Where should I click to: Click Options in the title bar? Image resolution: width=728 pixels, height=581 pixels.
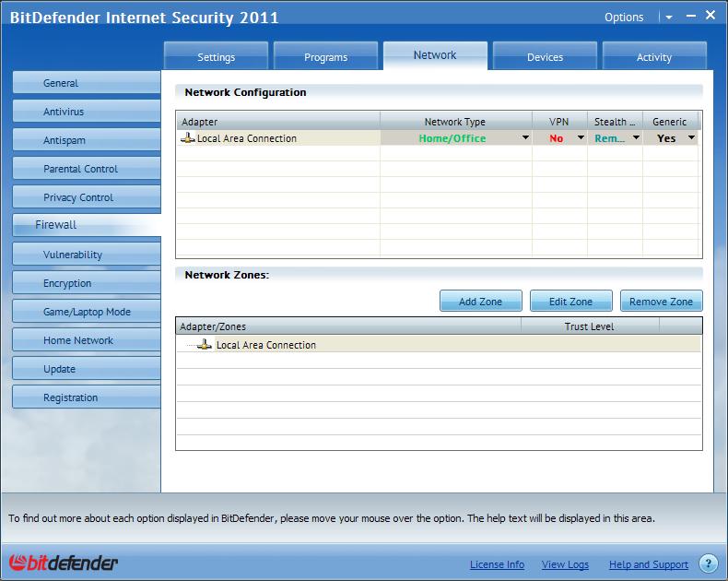[624, 18]
